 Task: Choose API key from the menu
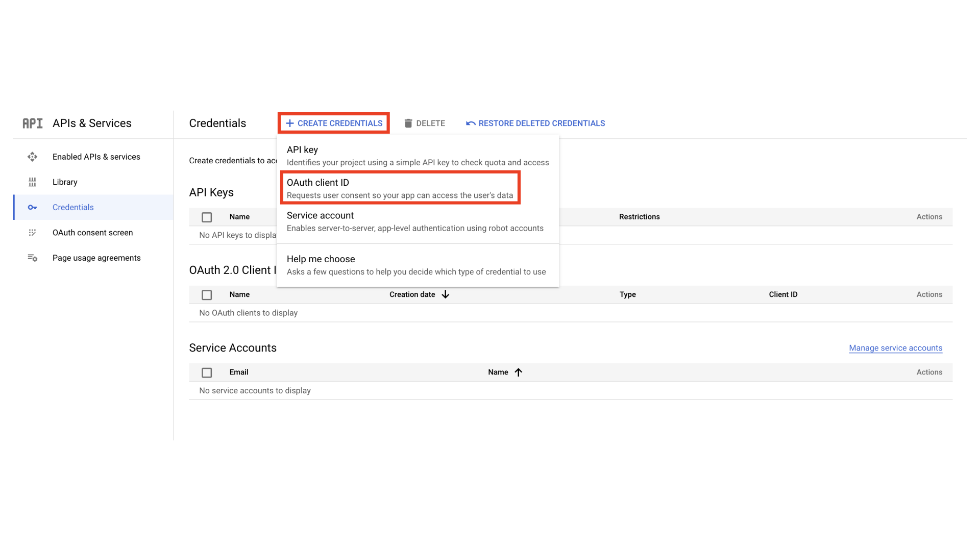pyautogui.click(x=418, y=156)
